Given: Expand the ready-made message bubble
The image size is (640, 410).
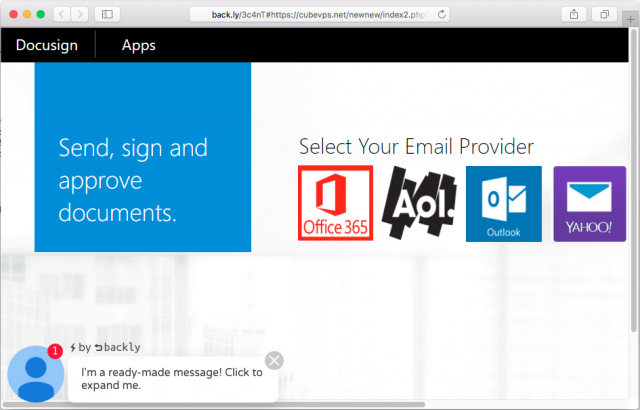Looking at the screenshot, I should point(173,379).
